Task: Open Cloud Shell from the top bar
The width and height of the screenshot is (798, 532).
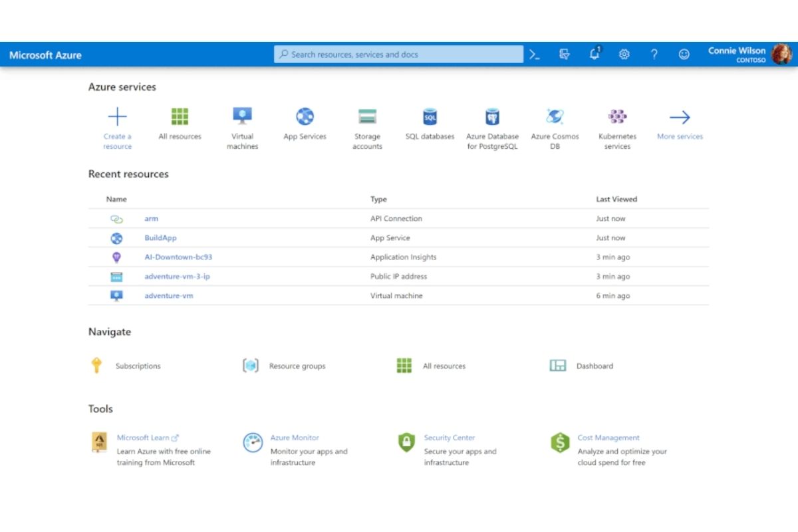Action: (535, 55)
